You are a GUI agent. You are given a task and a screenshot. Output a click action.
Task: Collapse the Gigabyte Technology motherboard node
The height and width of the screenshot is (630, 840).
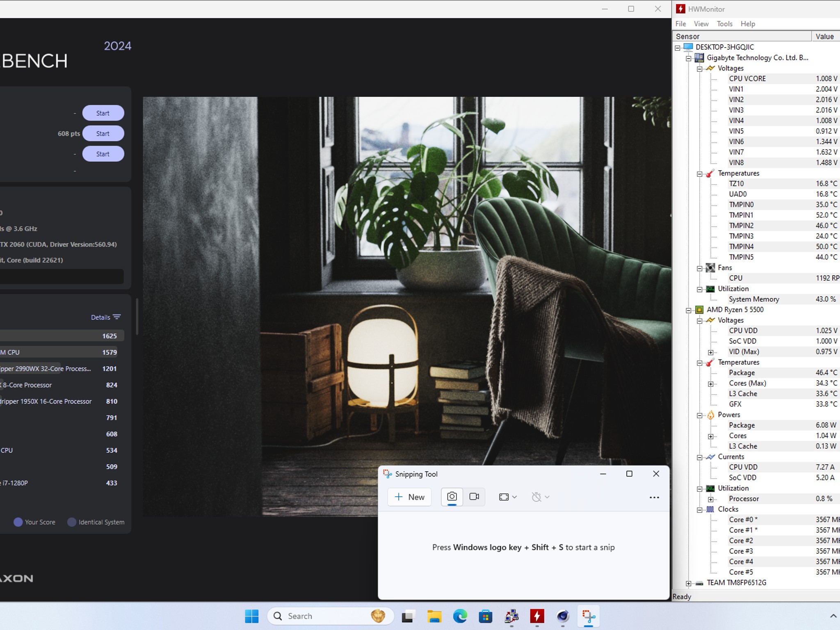point(689,58)
